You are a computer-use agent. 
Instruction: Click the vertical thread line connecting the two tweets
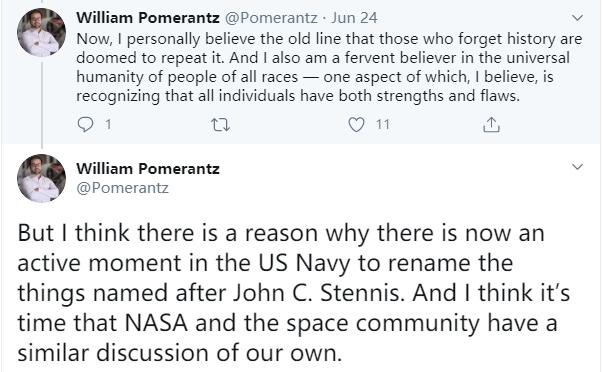point(41,103)
